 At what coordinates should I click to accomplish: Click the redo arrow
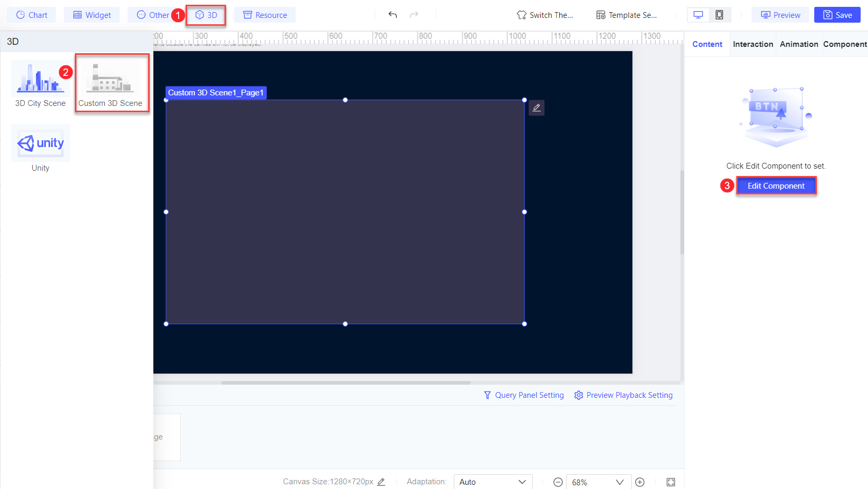pos(413,15)
